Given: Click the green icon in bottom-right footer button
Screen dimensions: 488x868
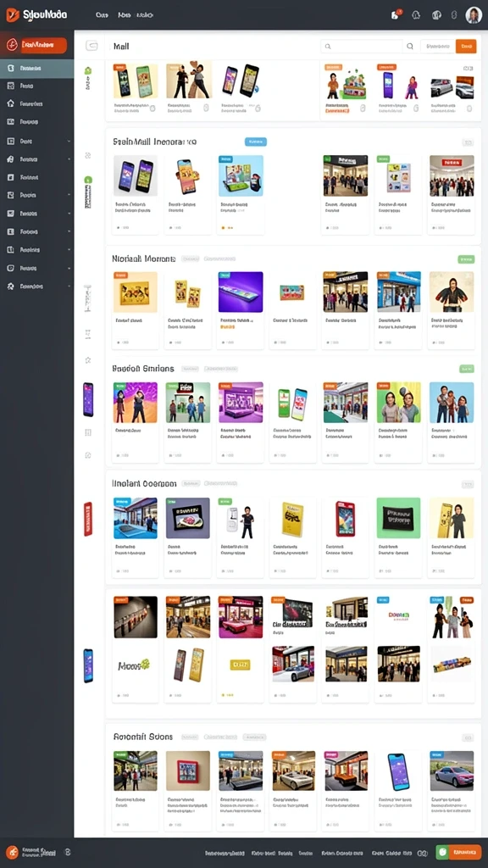Looking at the screenshot, I should pos(441,853).
